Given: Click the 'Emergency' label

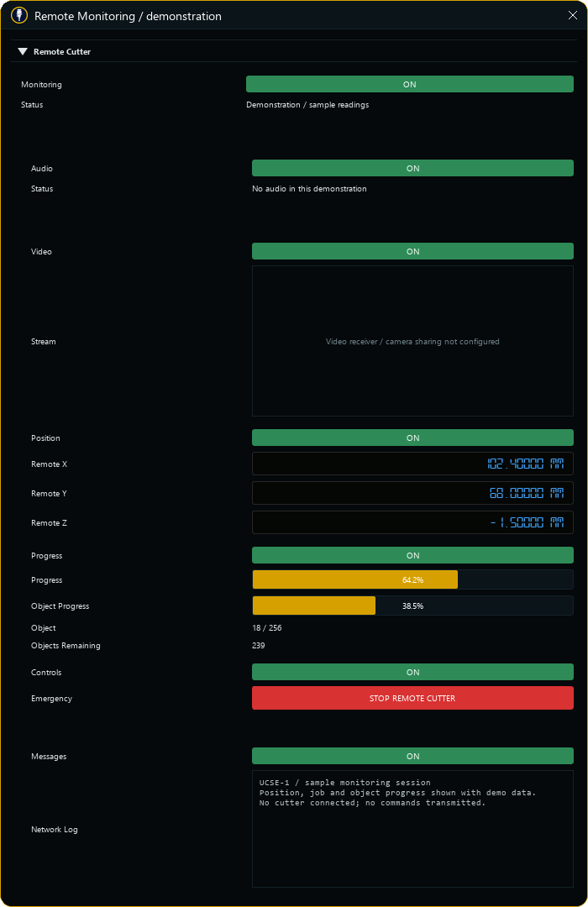Looking at the screenshot, I should [51, 699].
